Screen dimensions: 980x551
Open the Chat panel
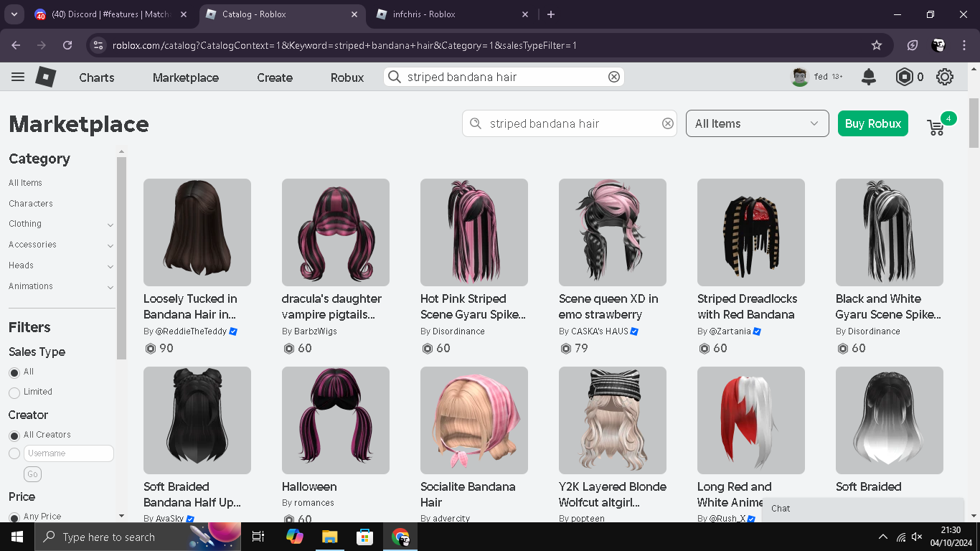(863, 509)
